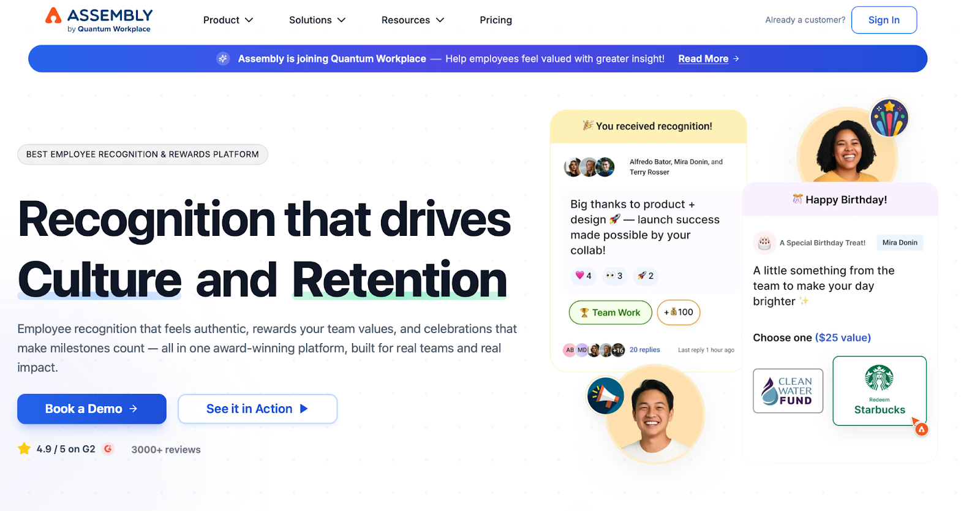Click the fireworks celebration icon badge

pyautogui.click(x=889, y=118)
